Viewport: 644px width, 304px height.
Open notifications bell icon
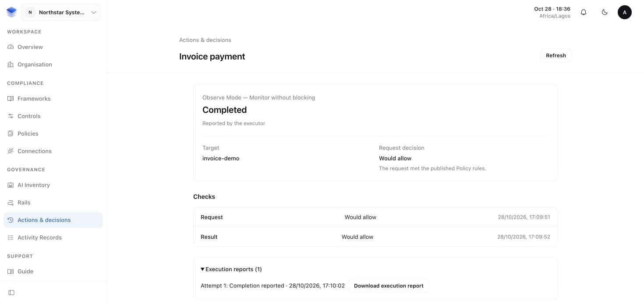tap(584, 12)
